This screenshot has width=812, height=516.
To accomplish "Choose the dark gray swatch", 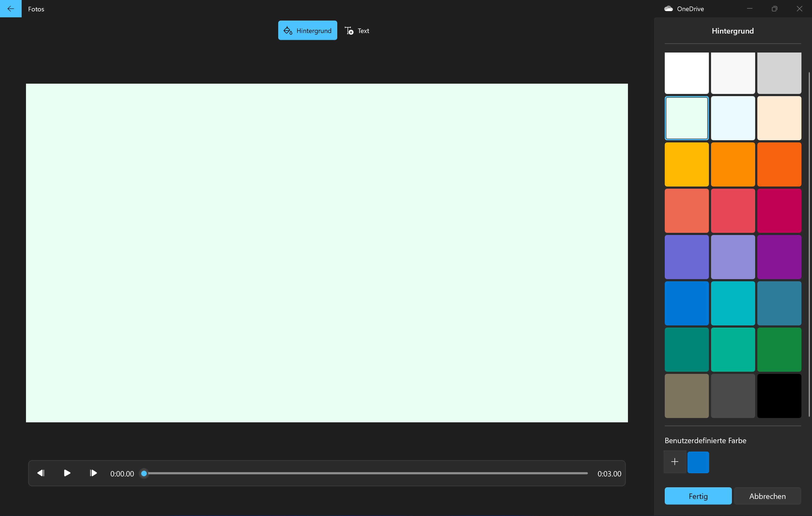I will [x=733, y=396].
